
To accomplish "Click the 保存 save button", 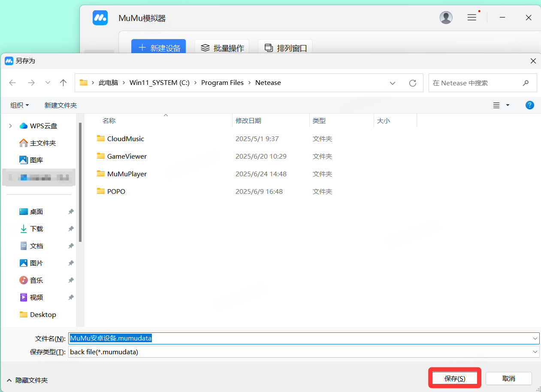I will 454,378.
